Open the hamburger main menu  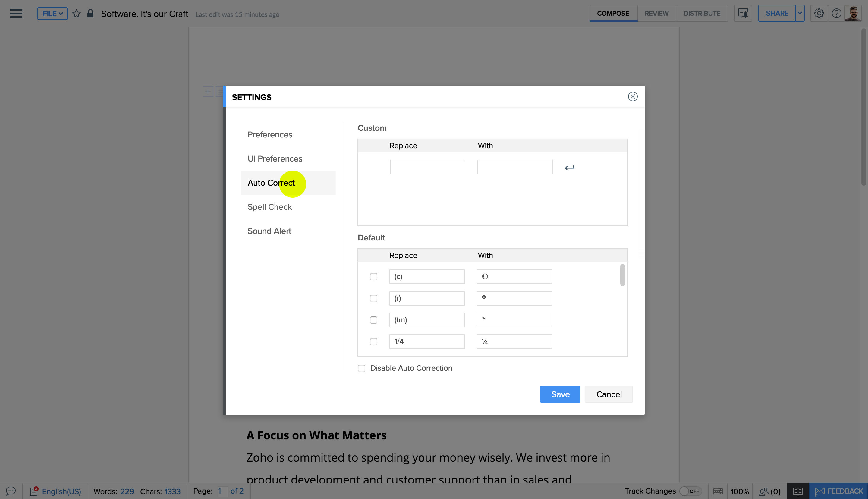tap(16, 14)
